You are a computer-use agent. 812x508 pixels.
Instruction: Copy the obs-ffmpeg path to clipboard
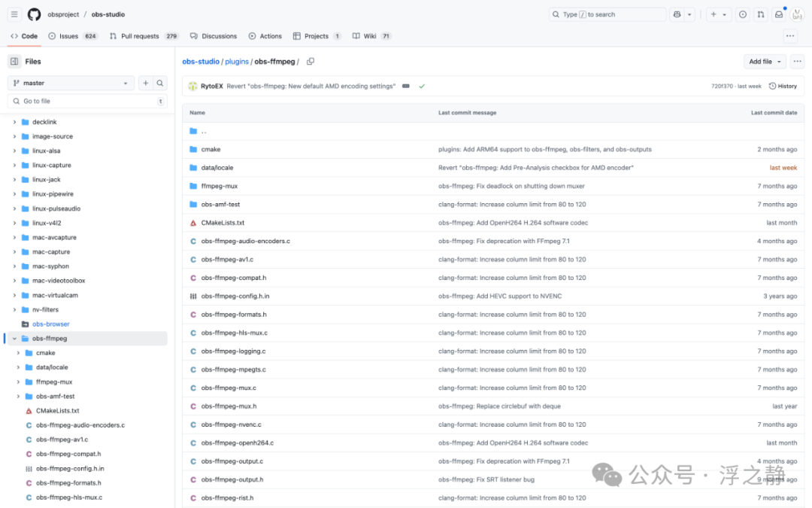click(311, 61)
